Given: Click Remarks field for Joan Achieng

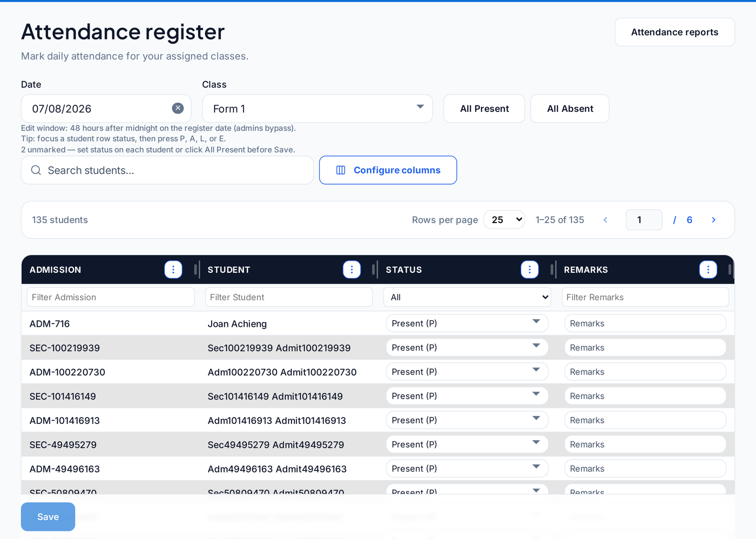Looking at the screenshot, I should [x=645, y=324].
